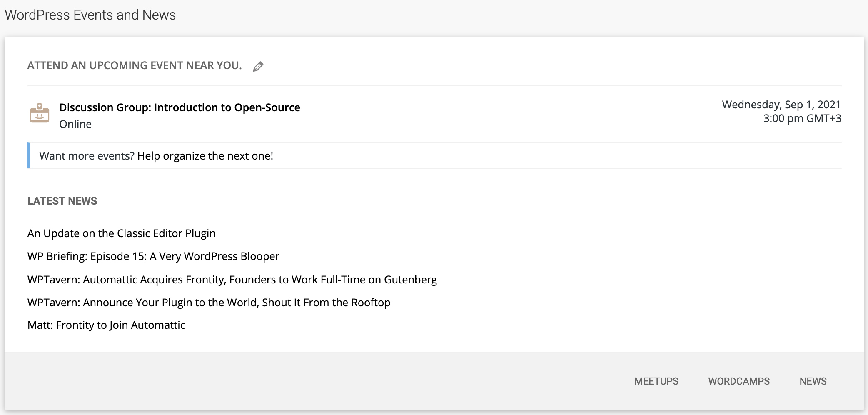Open An Update on the Classic Editor Plugin
868x415 pixels.
(x=122, y=233)
